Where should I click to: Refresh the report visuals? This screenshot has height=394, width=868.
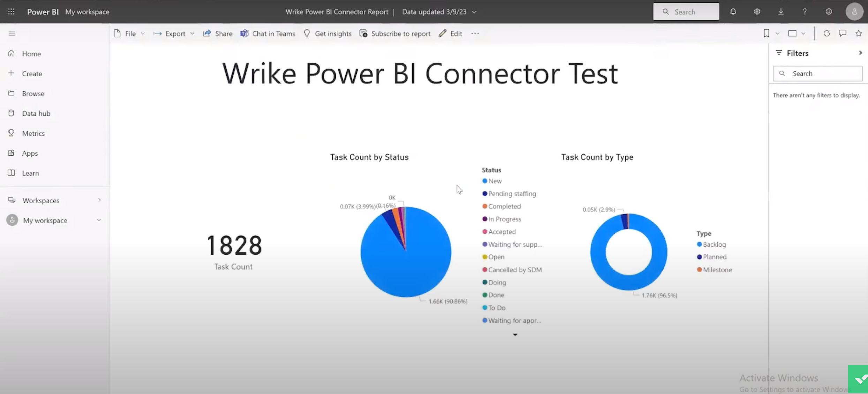[827, 33]
